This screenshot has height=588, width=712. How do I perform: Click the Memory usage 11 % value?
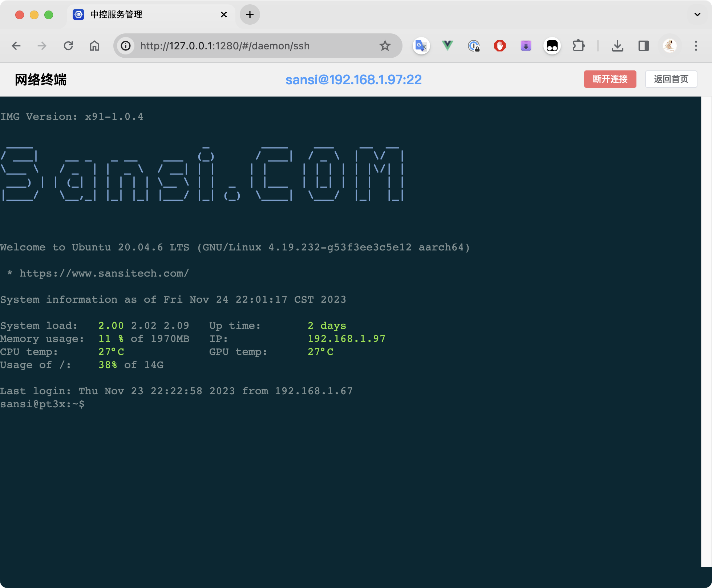(111, 339)
